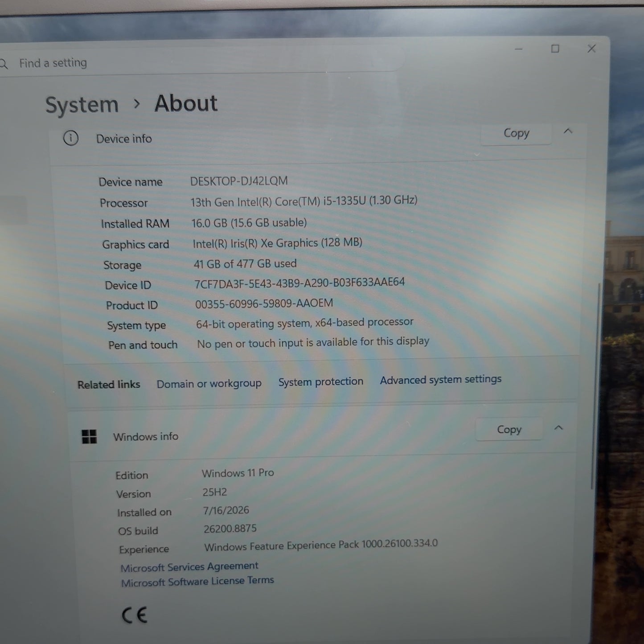Click the Installed RAM label
The image size is (644, 644).
click(135, 224)
